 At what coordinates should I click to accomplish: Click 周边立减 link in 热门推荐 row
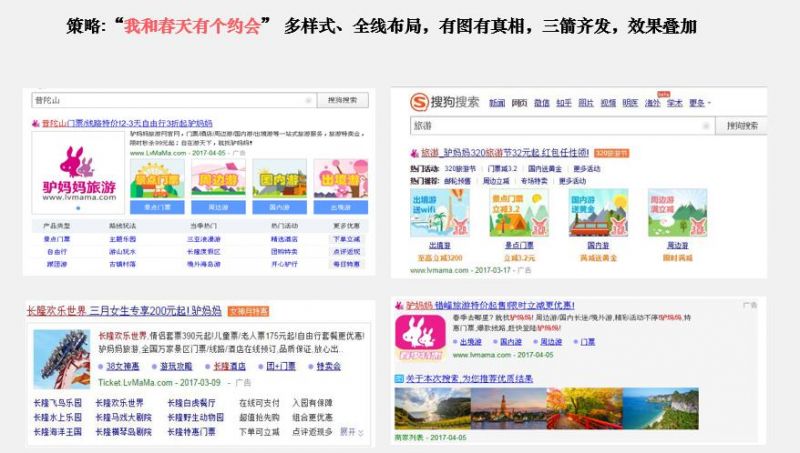coord(496,181)
